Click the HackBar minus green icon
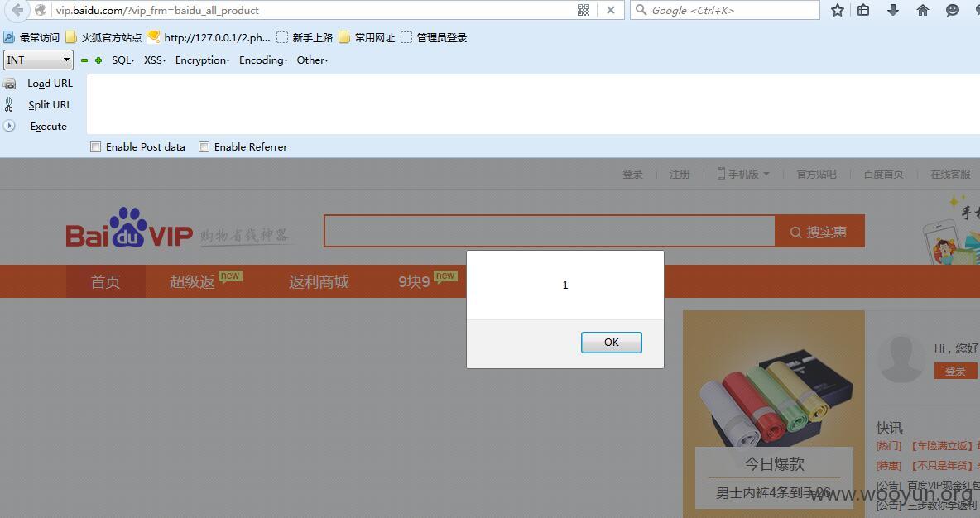 coord(84,60)
